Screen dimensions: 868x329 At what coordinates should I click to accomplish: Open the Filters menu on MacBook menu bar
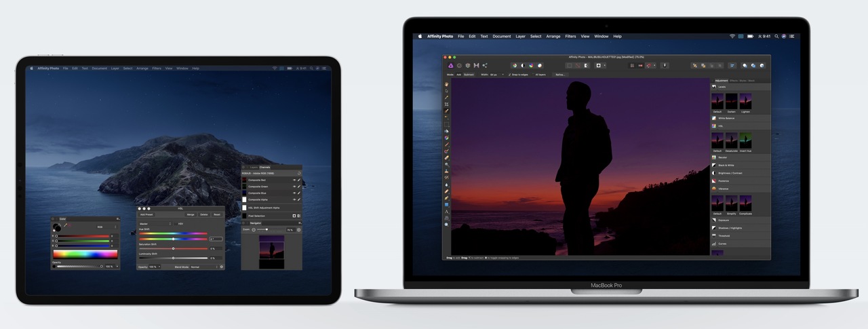pos(570,36)
